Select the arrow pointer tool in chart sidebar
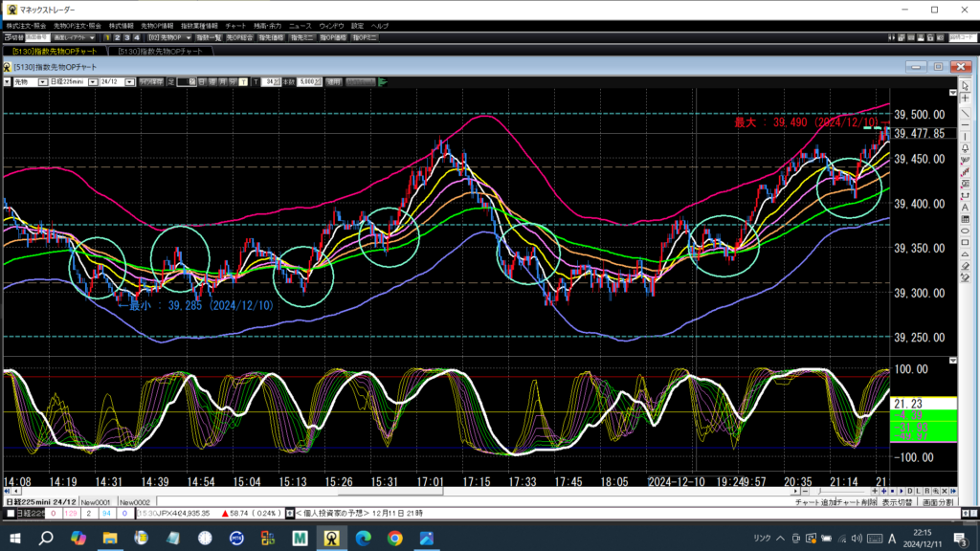 pyautogui.click(x=965, y=86)
